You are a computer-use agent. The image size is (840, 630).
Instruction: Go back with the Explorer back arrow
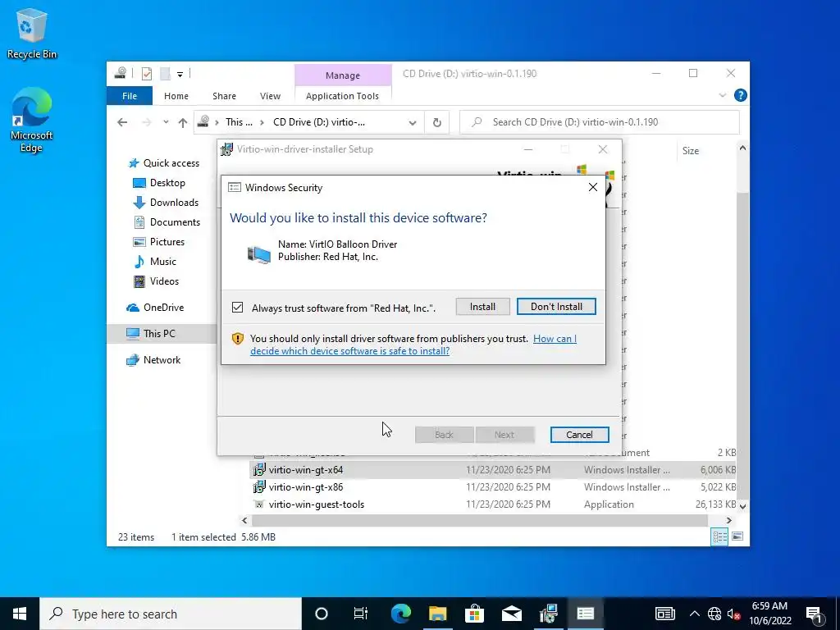tap(122, 122)
